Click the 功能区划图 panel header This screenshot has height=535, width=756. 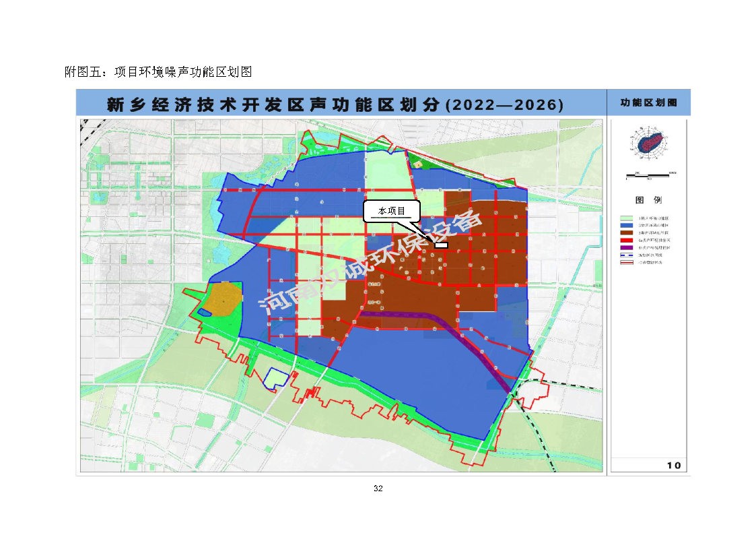648,103
